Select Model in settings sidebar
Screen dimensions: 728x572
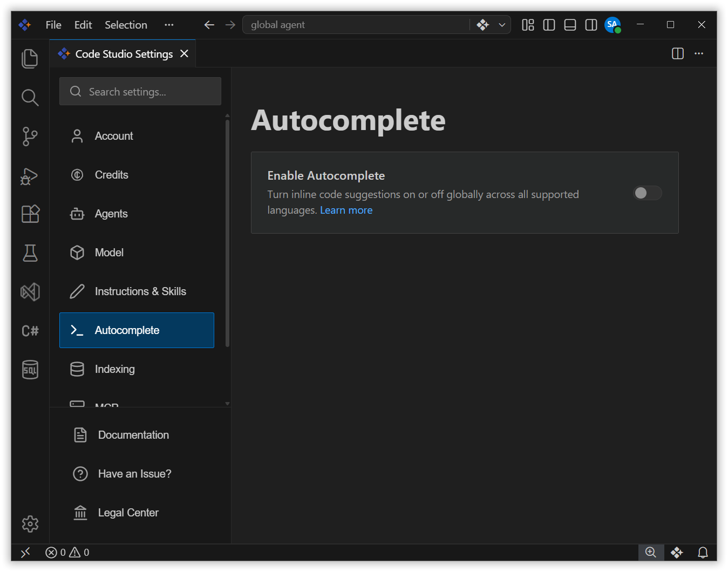coord(137,253)
